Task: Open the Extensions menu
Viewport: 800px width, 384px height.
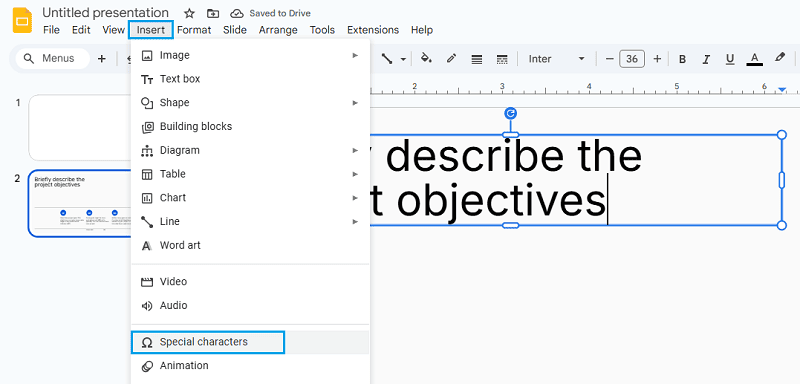Action: [x=373, y=30]
